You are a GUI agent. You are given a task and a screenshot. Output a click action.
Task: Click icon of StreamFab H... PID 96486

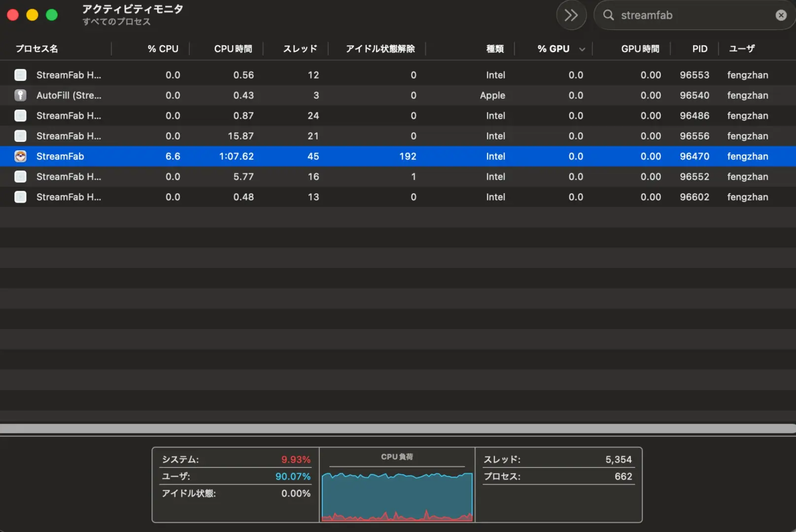click(x=20, y=116)
